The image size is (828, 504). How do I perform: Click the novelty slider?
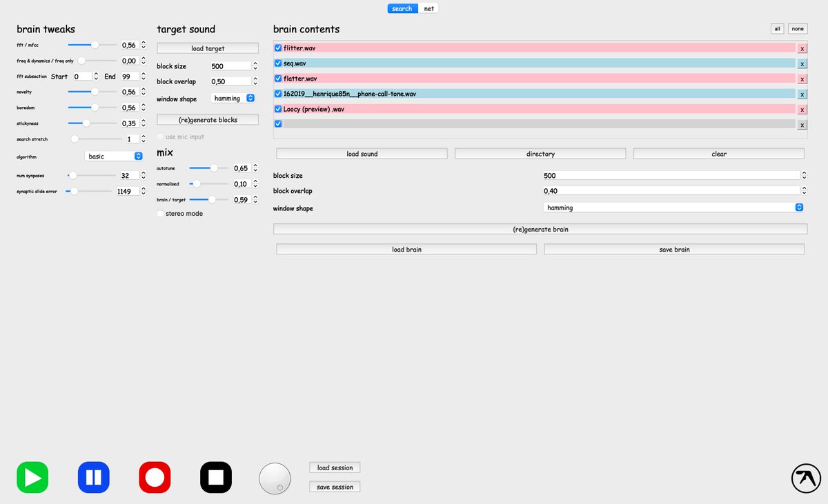[92, 92]
